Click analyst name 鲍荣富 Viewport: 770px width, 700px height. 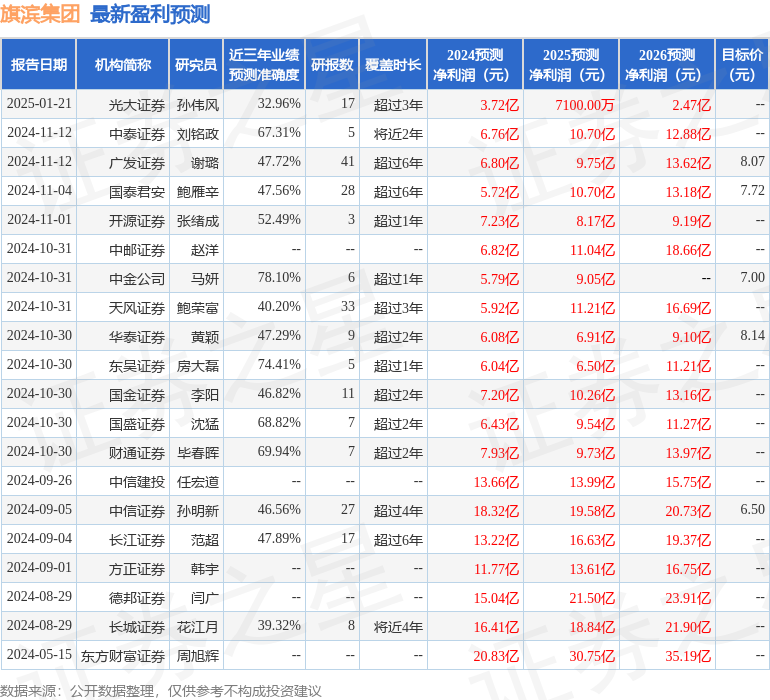198,308
